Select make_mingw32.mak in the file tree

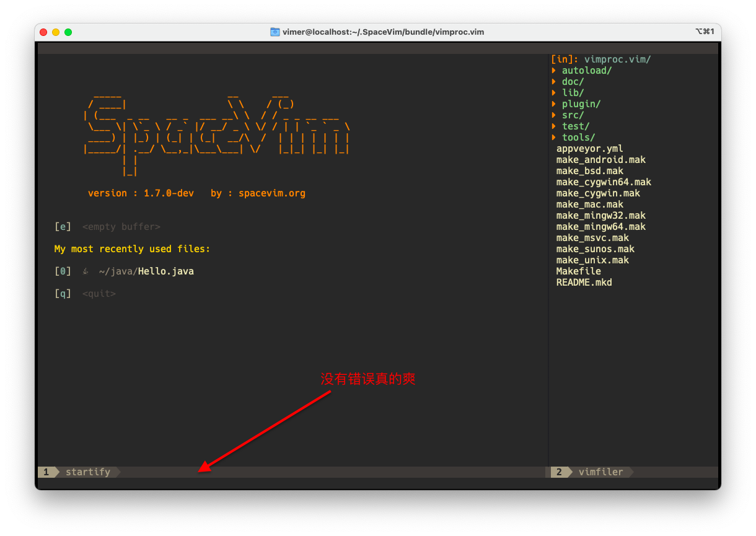point(601,216)
